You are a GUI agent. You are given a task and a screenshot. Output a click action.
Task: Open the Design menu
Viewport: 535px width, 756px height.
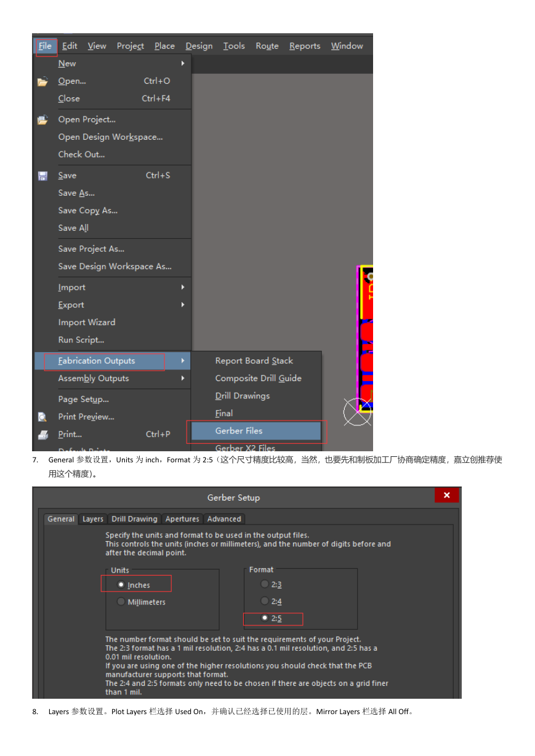(199, 46)
